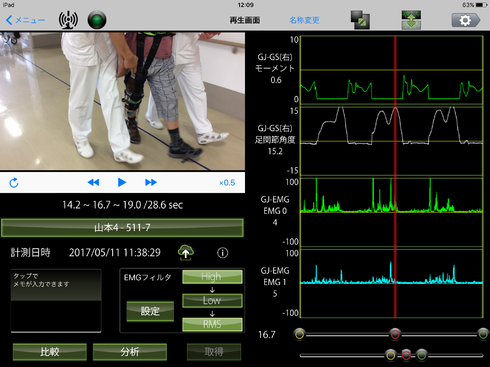The height and width of the screenshot is (367, 490).
Task: Open EMG filter 設定
Action: 150,311
